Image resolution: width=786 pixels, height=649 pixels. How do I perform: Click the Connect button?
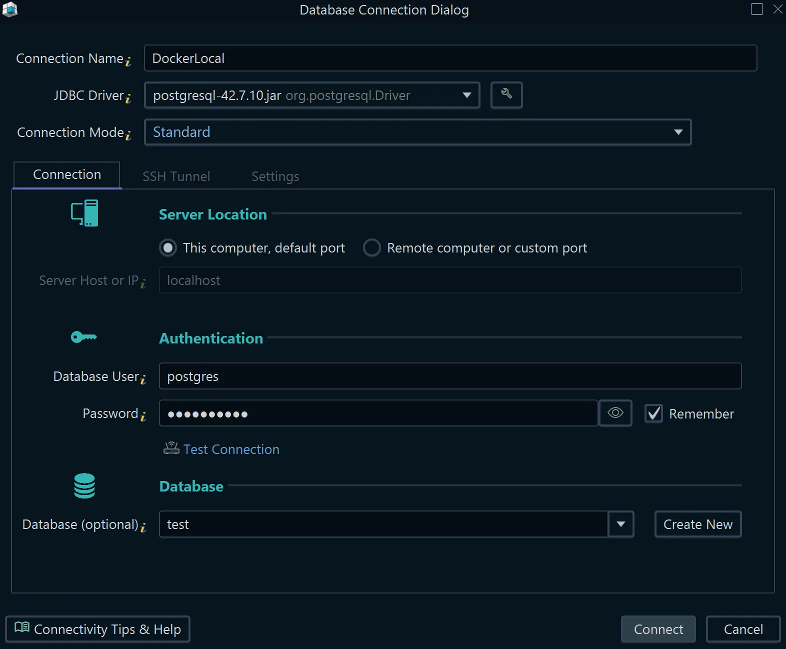pyautogui.click(x=658, y=629)
